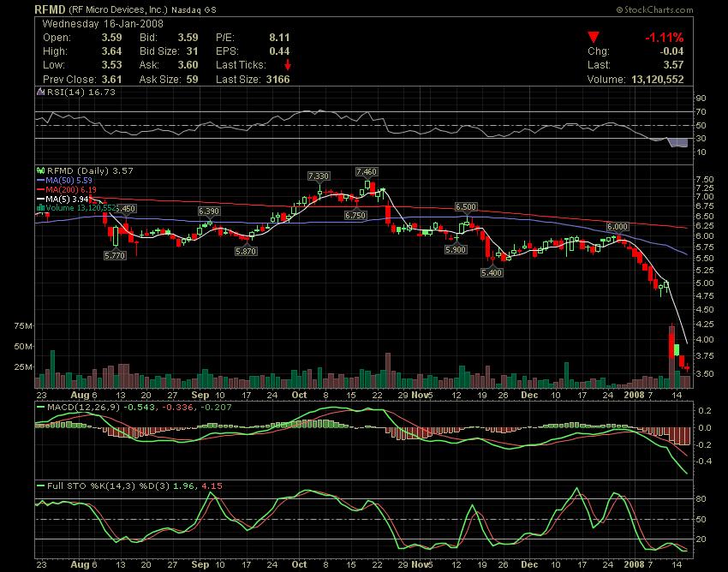Click the Chg value -0.04
The height and width of the screenshot is (572, 728).
coord(671,51)
